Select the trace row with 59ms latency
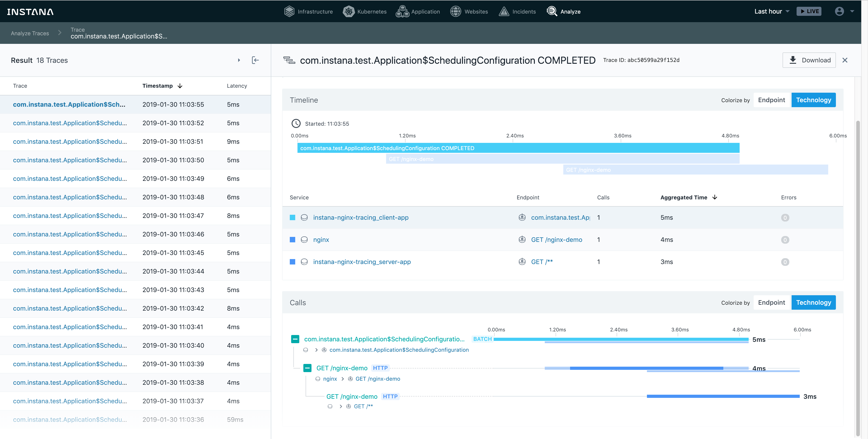Screen dimensions: 868x439 pyautogui.click(x=135, y=420)
